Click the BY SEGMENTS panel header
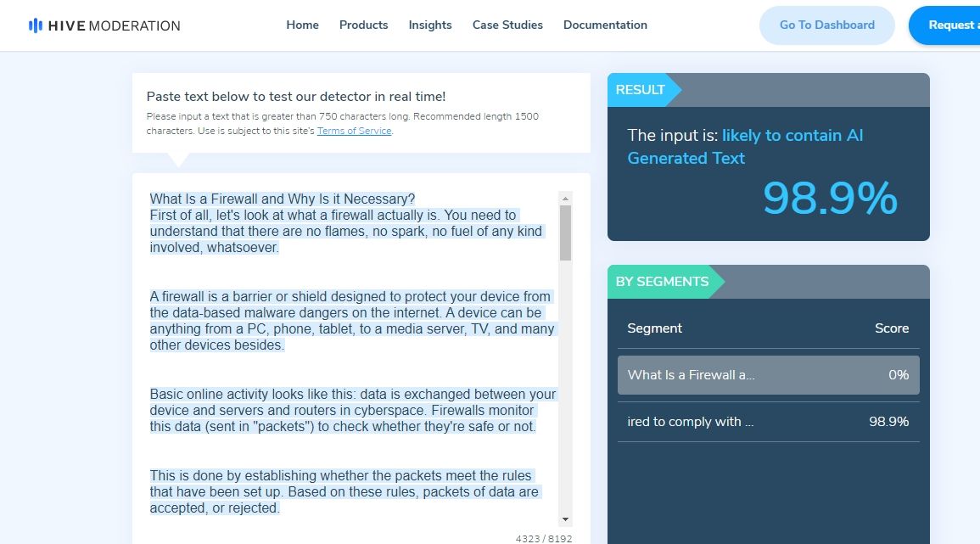Image resolution: width=980 pixels, height=544 pixels. pos(662,282)
